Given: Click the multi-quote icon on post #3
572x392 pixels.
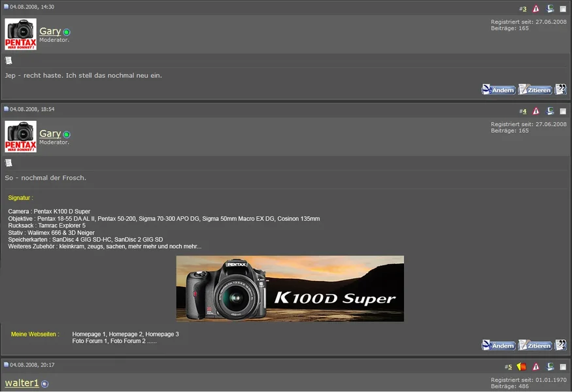Looking at the screenshot, I should pyautogui.click(x=561, y=90).
